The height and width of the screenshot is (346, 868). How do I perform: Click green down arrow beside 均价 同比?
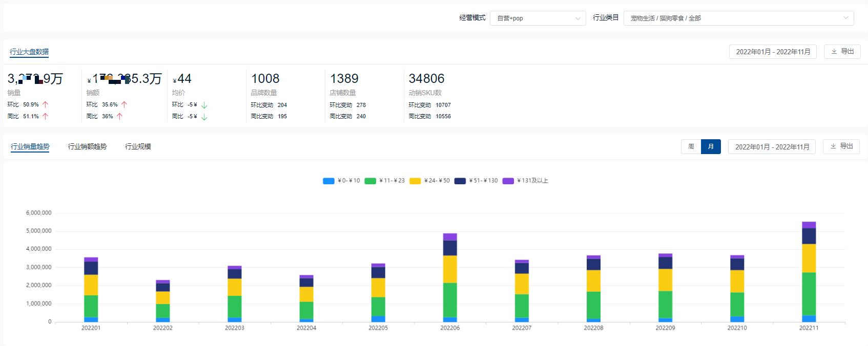tap(204, 117)
